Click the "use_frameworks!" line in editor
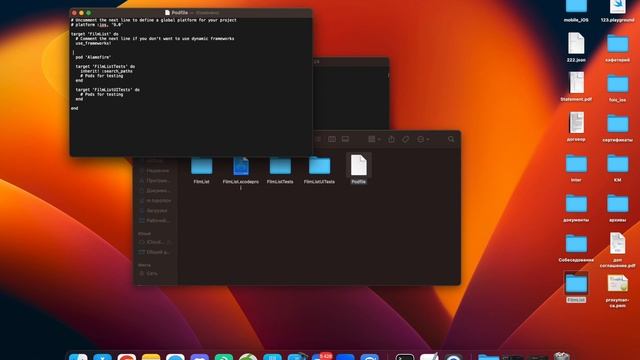 pyautogui.click(x=93, y=43)
